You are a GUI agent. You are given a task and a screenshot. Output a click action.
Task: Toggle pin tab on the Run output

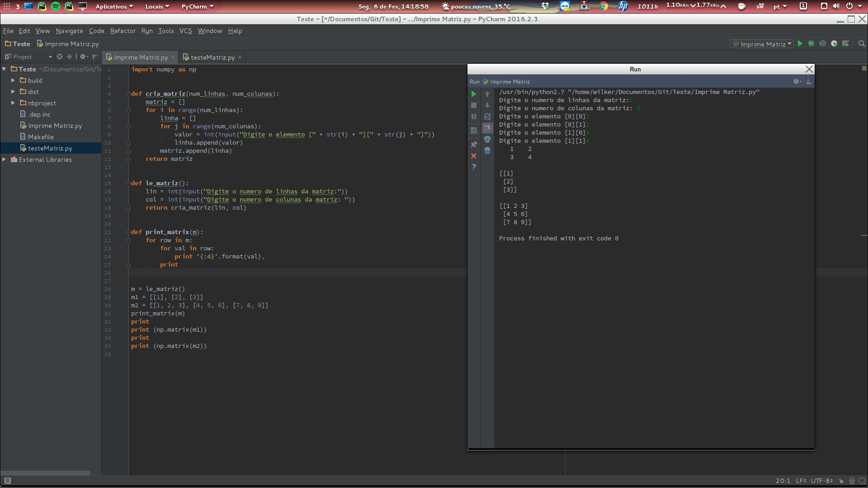pyautogui.click(x=474, y=144)
